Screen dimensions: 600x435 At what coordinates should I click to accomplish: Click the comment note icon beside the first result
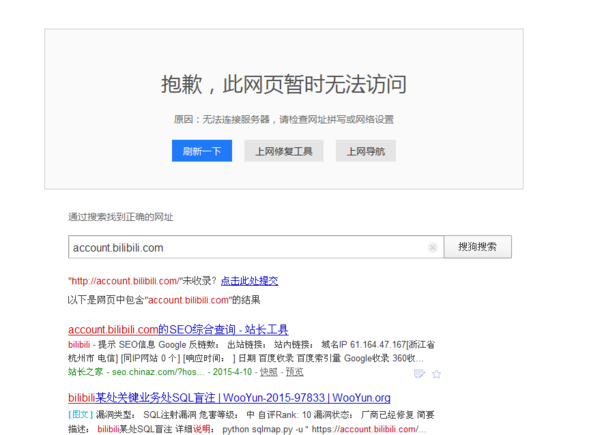(419, 373)
